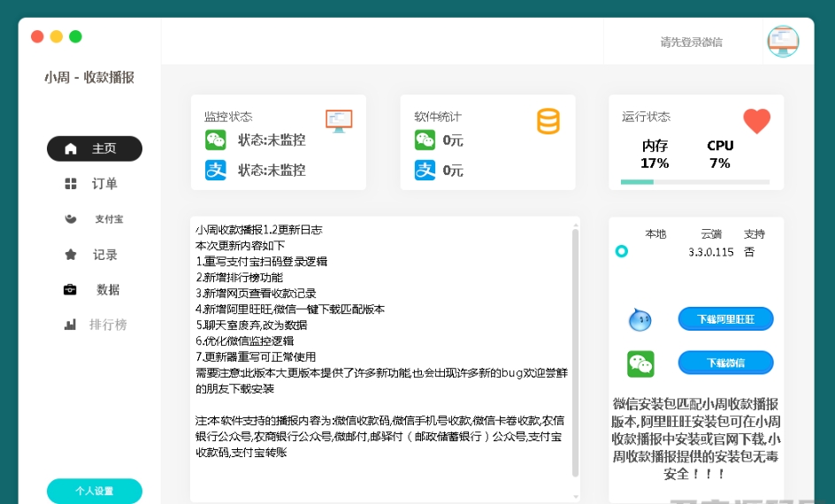Viewport: 835px width, 504px height.
Task: Click the 监控状态 card title
Action: click(x=228, y=117)
